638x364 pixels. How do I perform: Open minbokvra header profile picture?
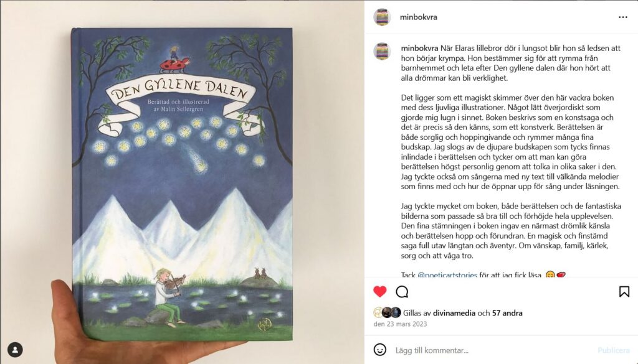[x=382, y=17]
